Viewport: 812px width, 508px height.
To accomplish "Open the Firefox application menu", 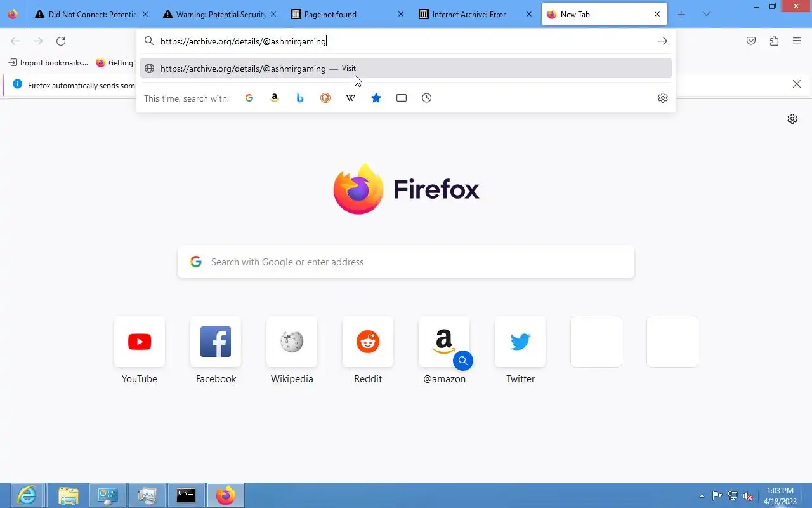I will coord(797,41).
